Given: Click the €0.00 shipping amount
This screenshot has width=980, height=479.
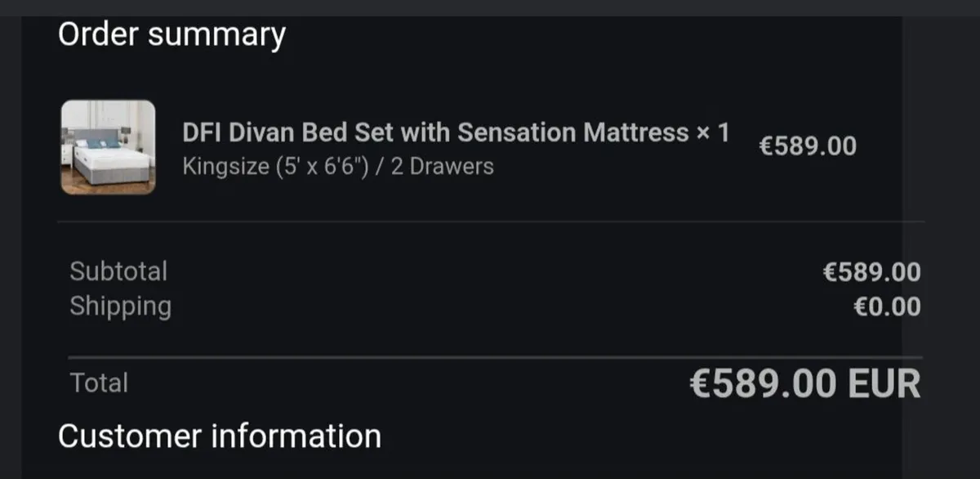Looking at the screenshot, I should [889, 306].
